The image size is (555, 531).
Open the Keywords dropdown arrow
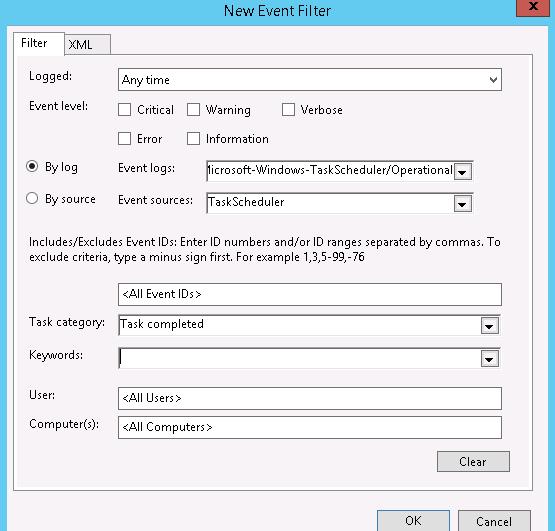[490, 359]
